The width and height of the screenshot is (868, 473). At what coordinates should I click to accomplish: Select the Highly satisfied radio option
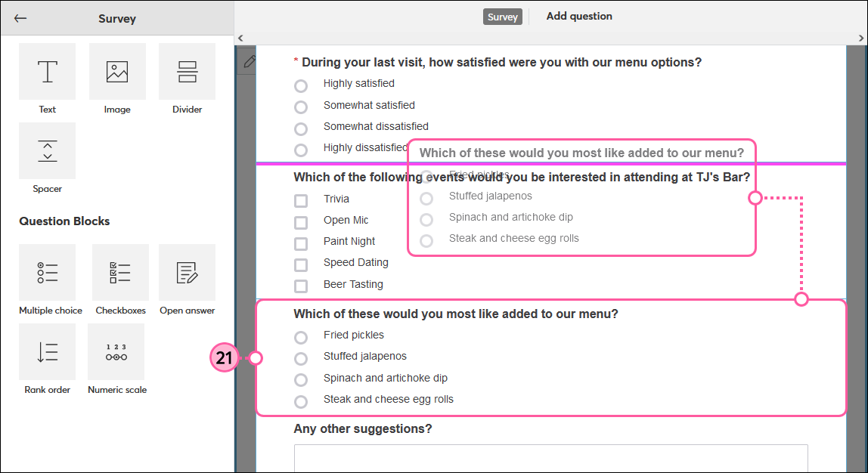point(301,85)
